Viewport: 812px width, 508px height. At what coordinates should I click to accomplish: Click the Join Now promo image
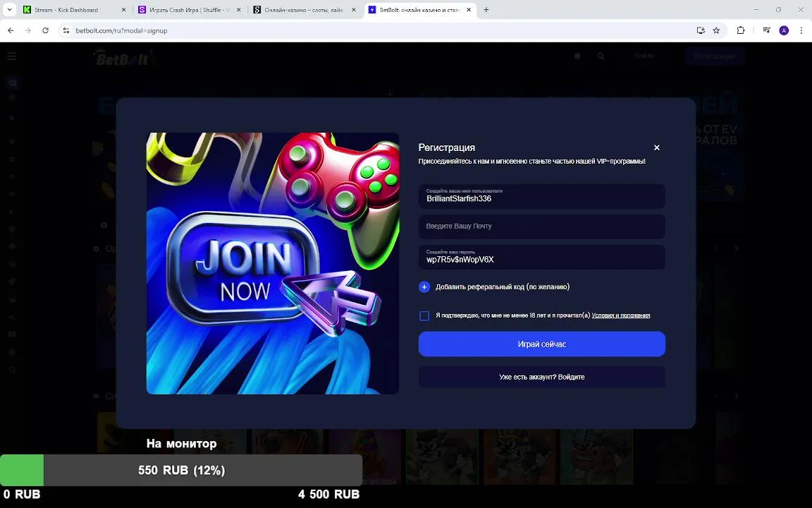pyautogui.click(x=273, y=263)
